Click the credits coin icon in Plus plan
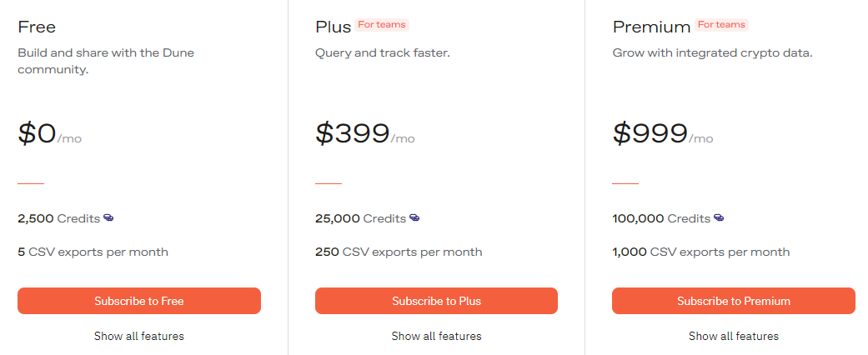 coord(414,217)
